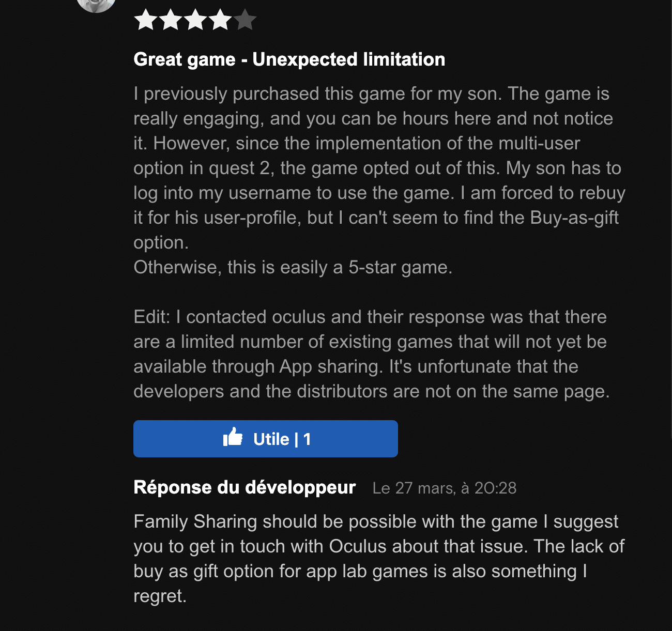The width and height of the screenshot is (672, 631).
Task: Click the thumbs-up icon on the Utile button
Action: point(233,438)
